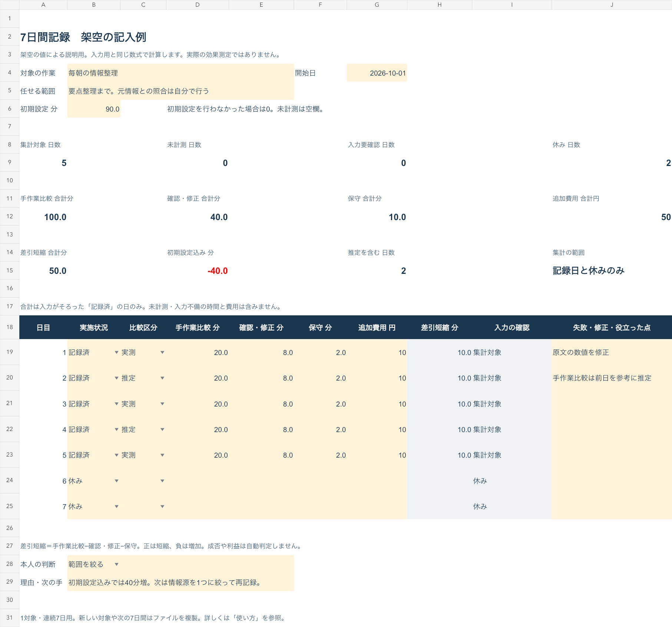Open the 比較区分 dropdown arrow for day 2
Viewport: 672px width, 627px height.
[x=162, y=378]
